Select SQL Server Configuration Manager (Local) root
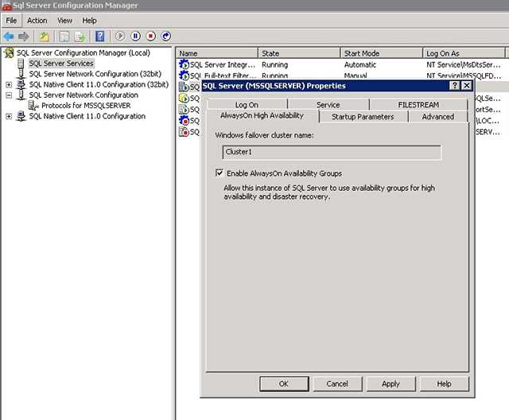The image size is (509, 420). click(x=84, y=52)
